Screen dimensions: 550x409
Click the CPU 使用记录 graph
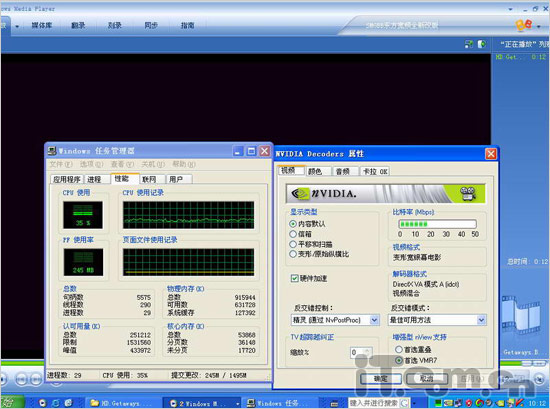(x=188, y=215)
